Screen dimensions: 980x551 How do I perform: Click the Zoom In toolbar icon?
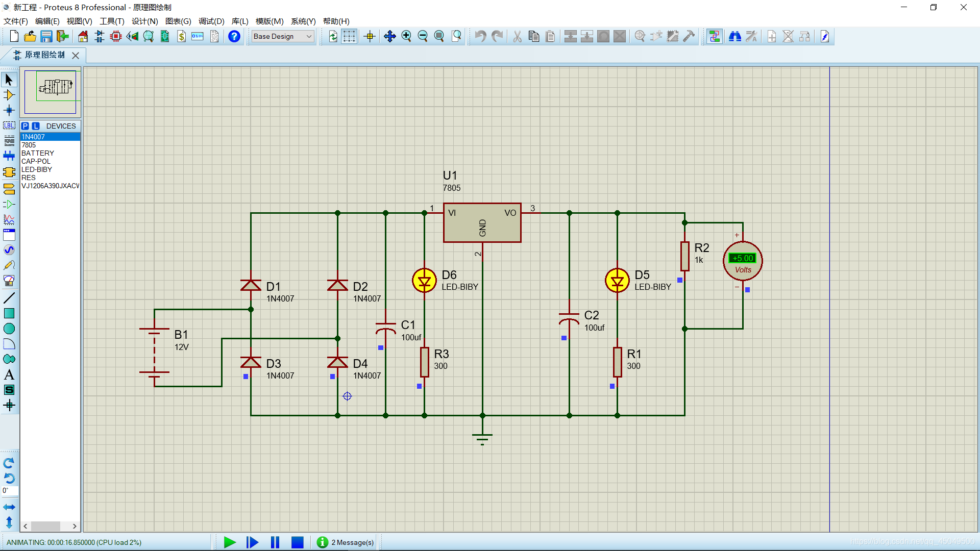tap(406, 36)
